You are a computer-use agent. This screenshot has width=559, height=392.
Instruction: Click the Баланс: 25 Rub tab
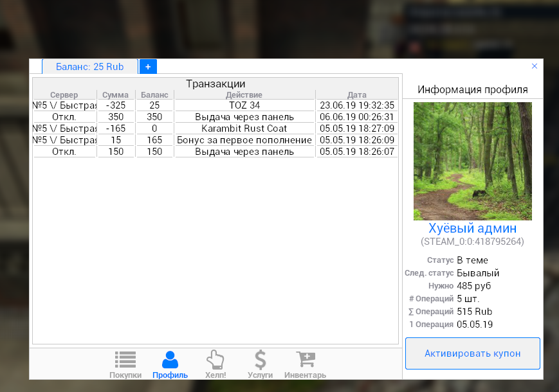tap(90, 67)
